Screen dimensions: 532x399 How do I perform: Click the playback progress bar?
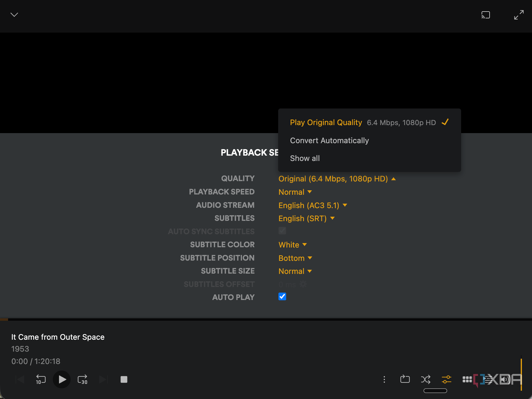click(x=266, y=320)
